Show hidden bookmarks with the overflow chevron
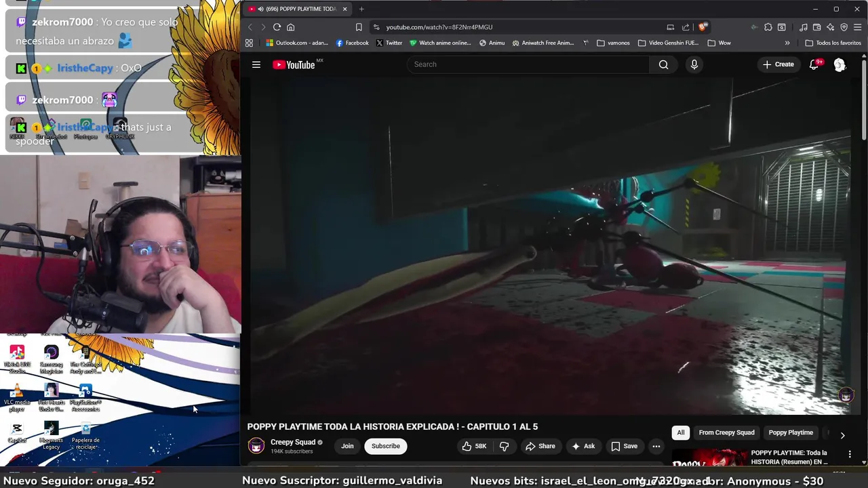868x488 pixels. (787, 43)
